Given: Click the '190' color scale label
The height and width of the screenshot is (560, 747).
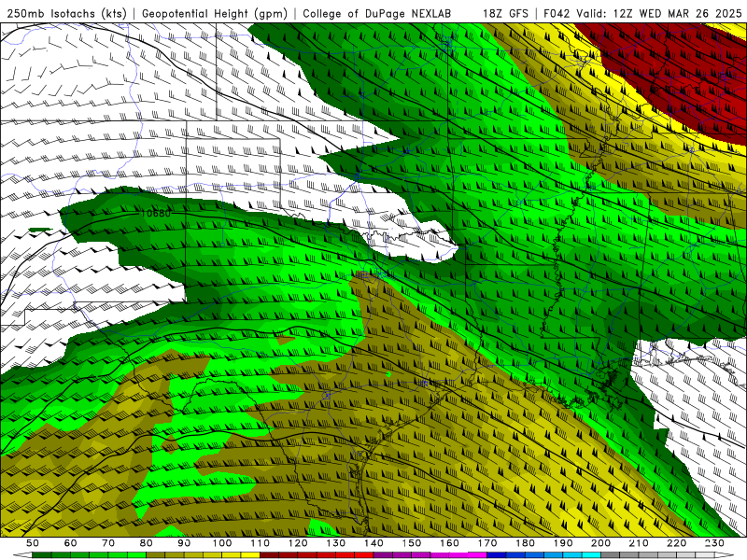Looking at the screenshot, I should [563, 543].
